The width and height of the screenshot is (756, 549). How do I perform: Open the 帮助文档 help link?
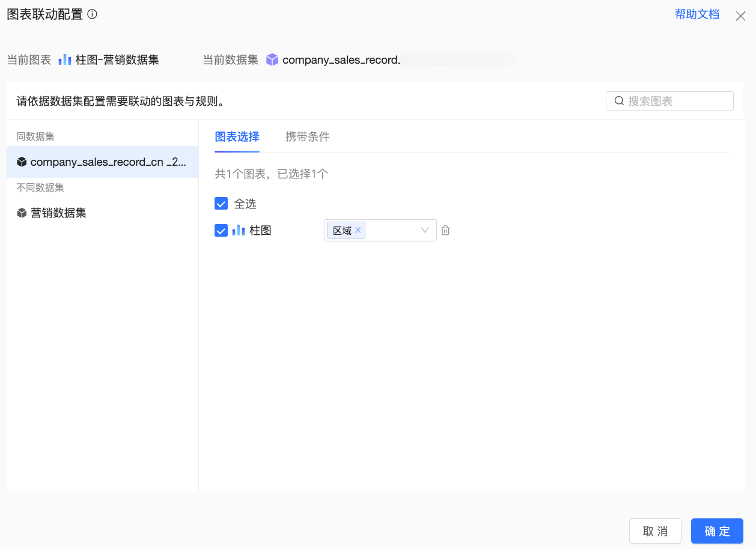point(697,14)
